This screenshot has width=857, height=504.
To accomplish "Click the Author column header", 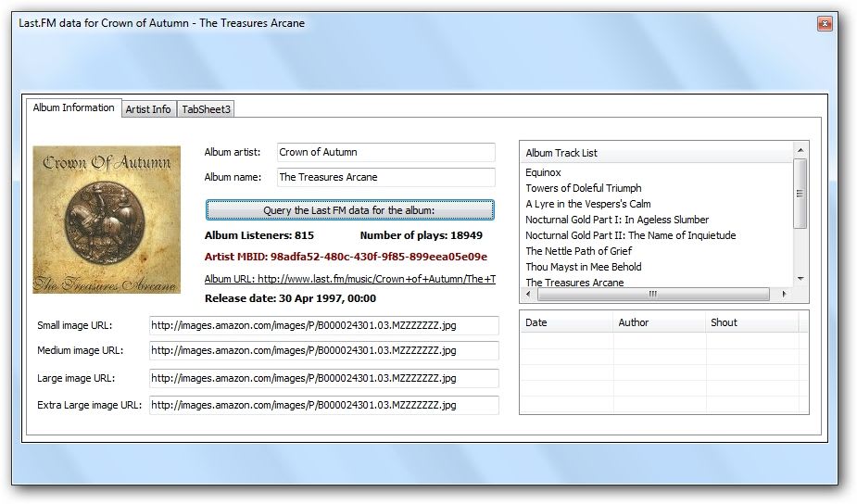I will pyautogui.click(x=659, y=322).
